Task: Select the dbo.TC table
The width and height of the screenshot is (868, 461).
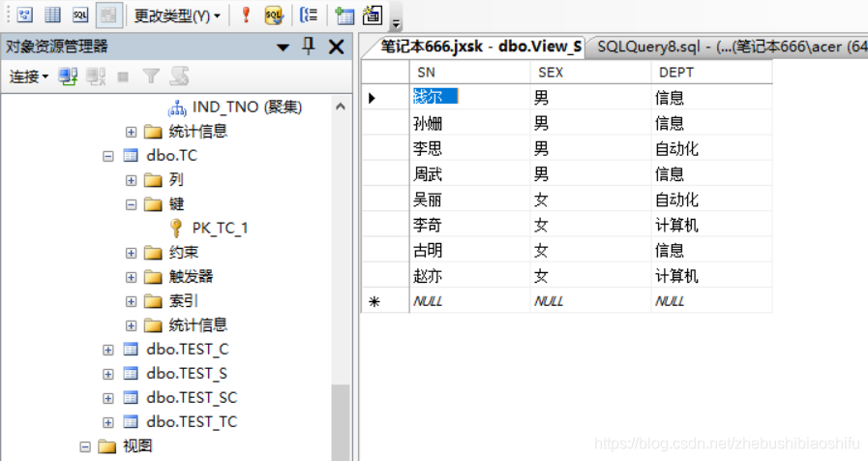Action: [171, 156]
